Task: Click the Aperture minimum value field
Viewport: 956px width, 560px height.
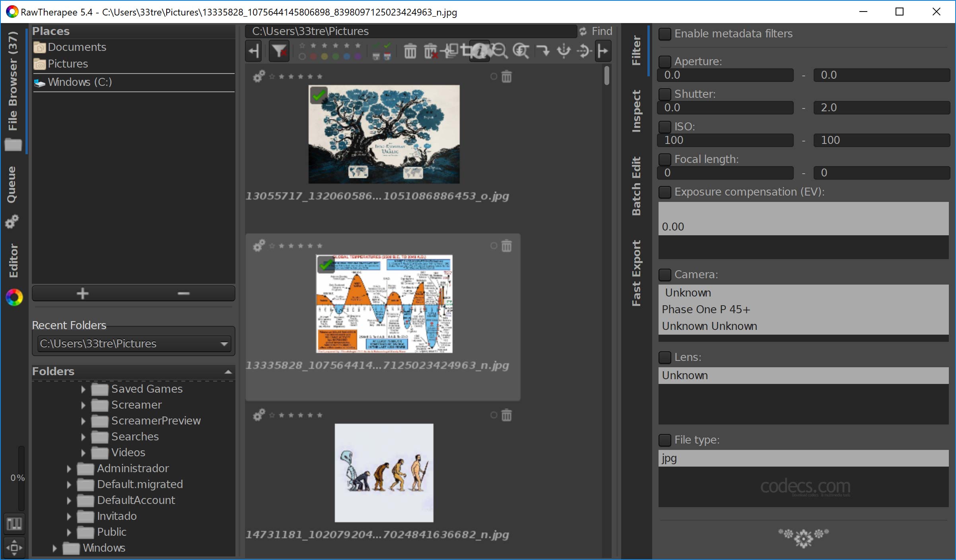Action: click(726, 75)
